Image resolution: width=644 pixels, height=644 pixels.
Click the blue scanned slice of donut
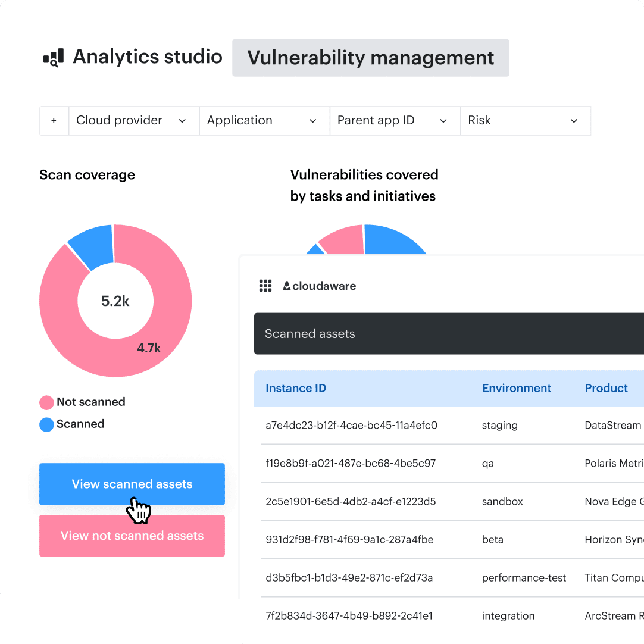click(94, 245)
